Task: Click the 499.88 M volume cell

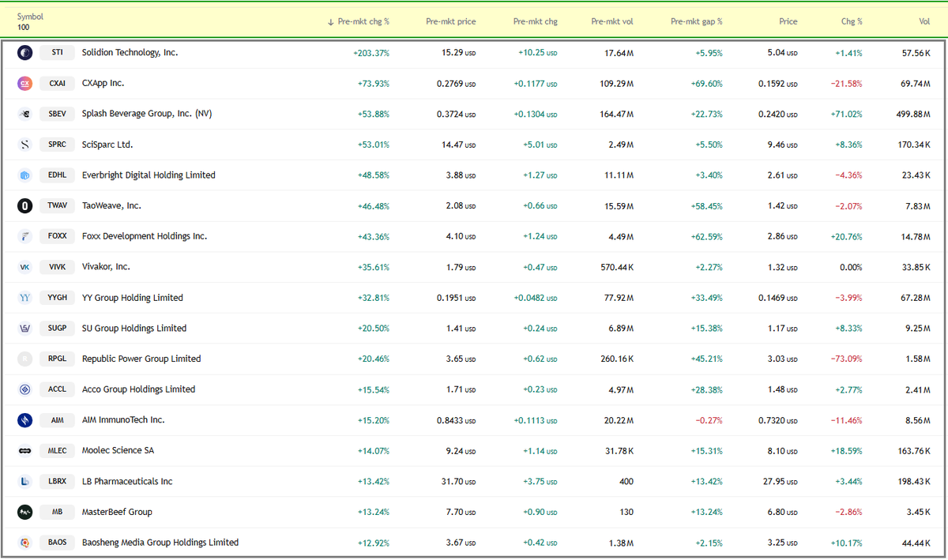Action: pyautogui.click(x=914, y=114)
